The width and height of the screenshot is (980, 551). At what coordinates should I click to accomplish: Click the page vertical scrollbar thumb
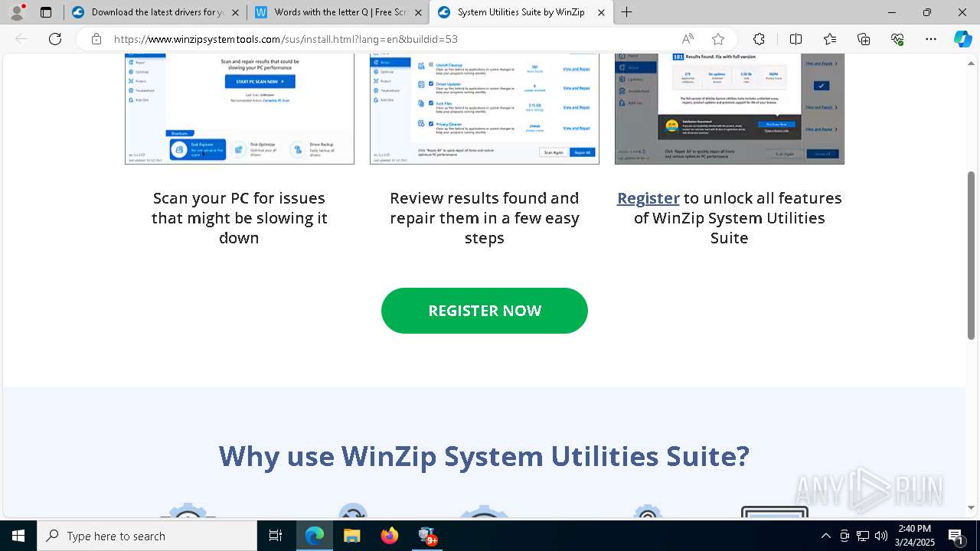pyautogui.click(x=972, y=255)
